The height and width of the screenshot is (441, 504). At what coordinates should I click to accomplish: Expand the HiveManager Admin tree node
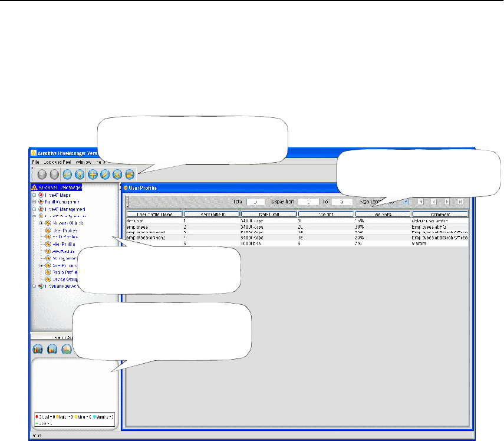point(34,286)
